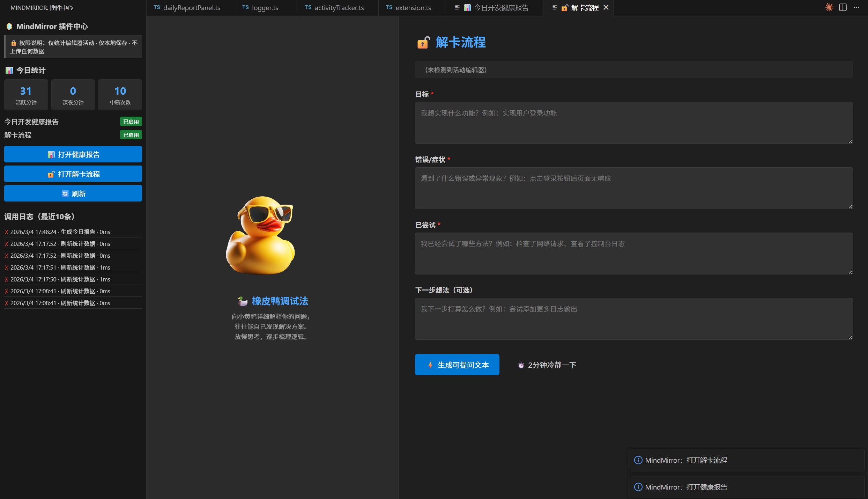Switch to the dailyReportPanel.ts tab
Image resolution: width=868 pixels, height=499 pixels.
tap(191, 8)
